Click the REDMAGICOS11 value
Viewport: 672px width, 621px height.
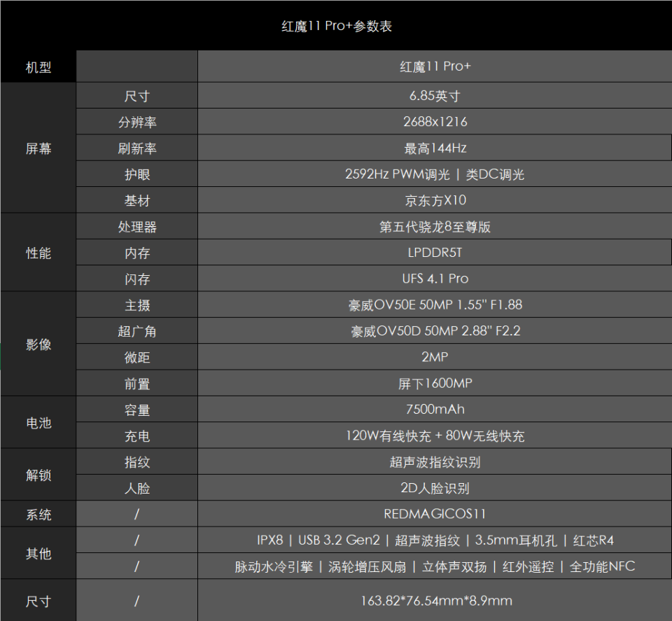(435, 514)
